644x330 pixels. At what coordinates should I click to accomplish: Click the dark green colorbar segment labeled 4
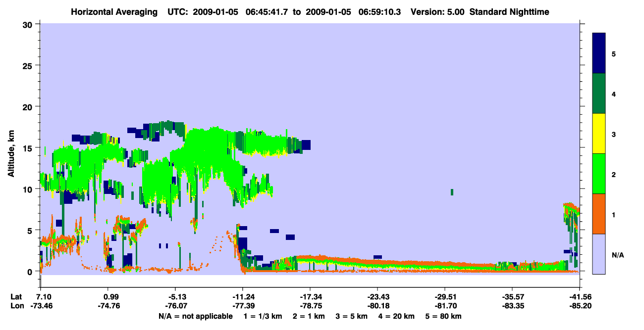(599, 94)
